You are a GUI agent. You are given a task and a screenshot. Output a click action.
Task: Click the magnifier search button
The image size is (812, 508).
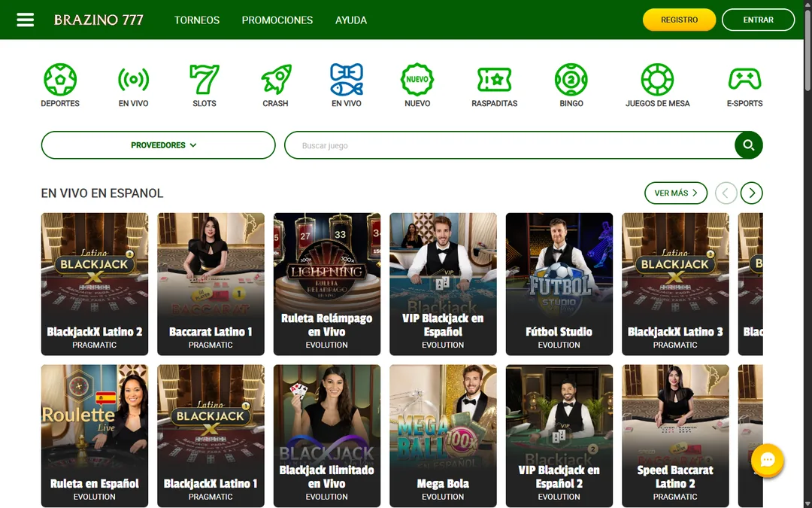point(748,145)
